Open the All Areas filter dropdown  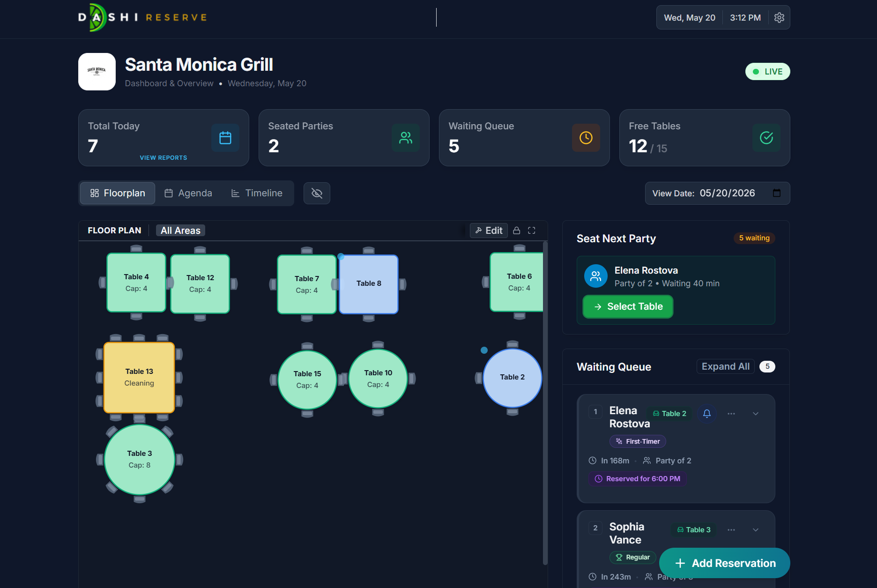click(x=180, y=231)
